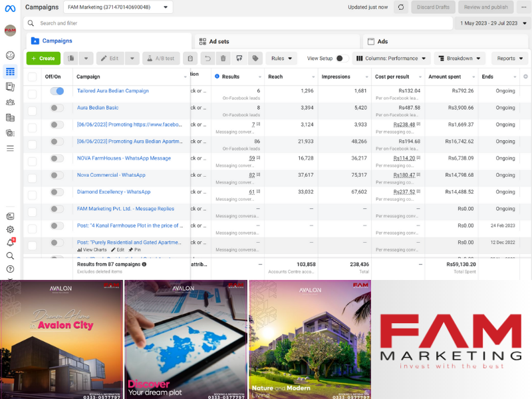532x399 pixels.
Task: Click the tag label icon in toolbar
Action: 255,59
